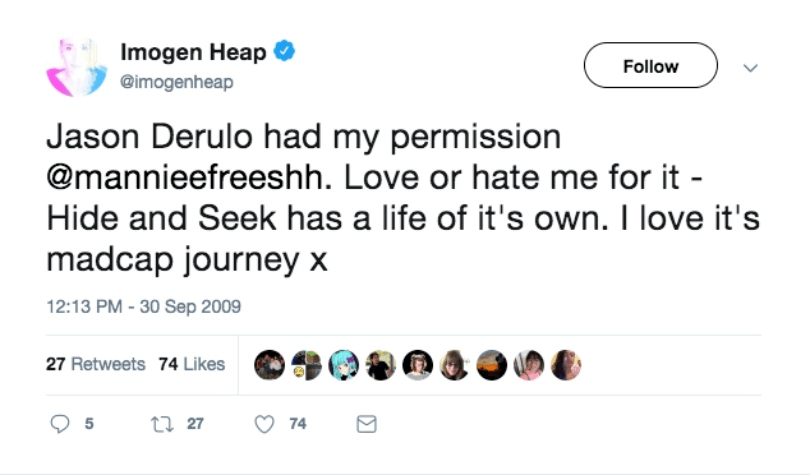Click the Imogen Heap display name

(x=194, y=52)
